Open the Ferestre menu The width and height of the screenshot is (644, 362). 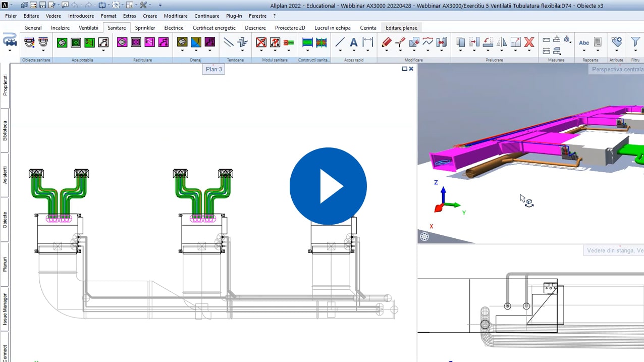(x=257, y=16)
